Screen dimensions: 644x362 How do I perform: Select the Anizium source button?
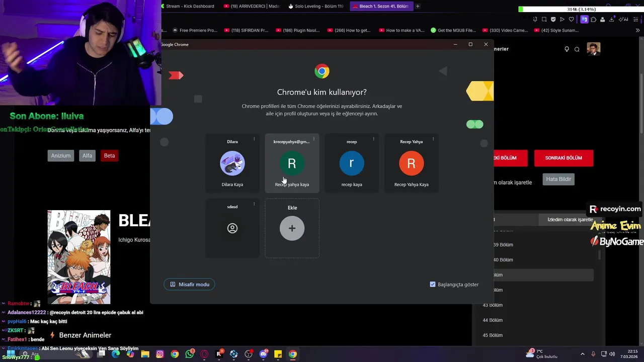[x=60, y=155]
